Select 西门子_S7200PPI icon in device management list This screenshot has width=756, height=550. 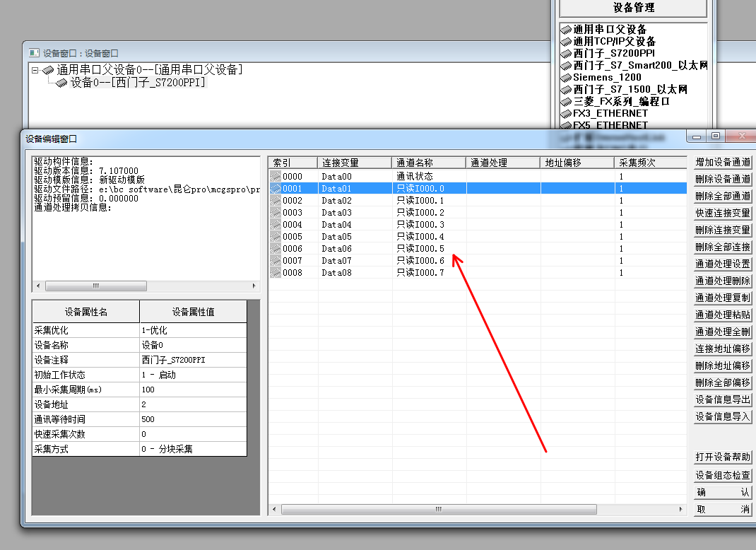[566, 54]
